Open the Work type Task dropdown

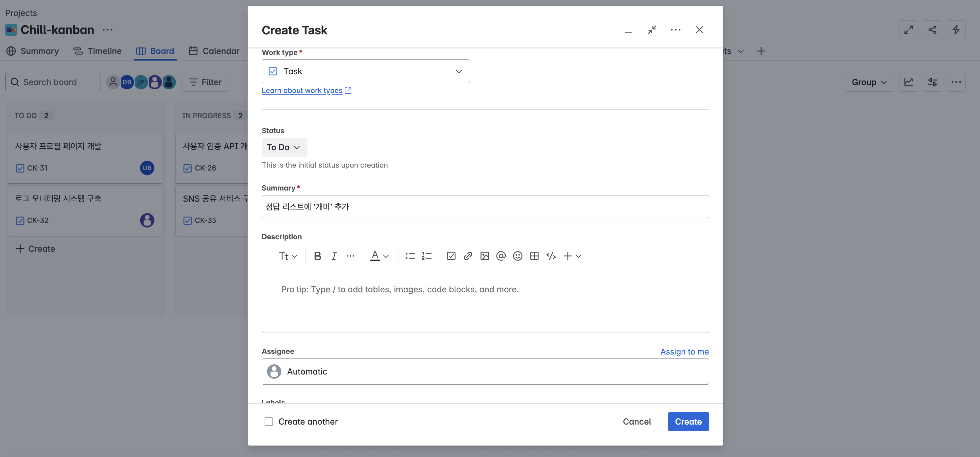(365, 71)
